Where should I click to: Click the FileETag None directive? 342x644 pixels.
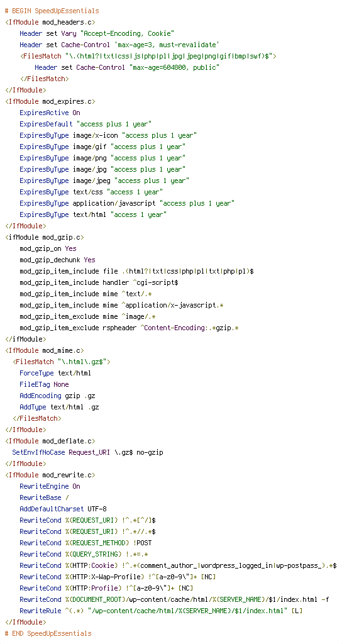[x=45, y=384]
